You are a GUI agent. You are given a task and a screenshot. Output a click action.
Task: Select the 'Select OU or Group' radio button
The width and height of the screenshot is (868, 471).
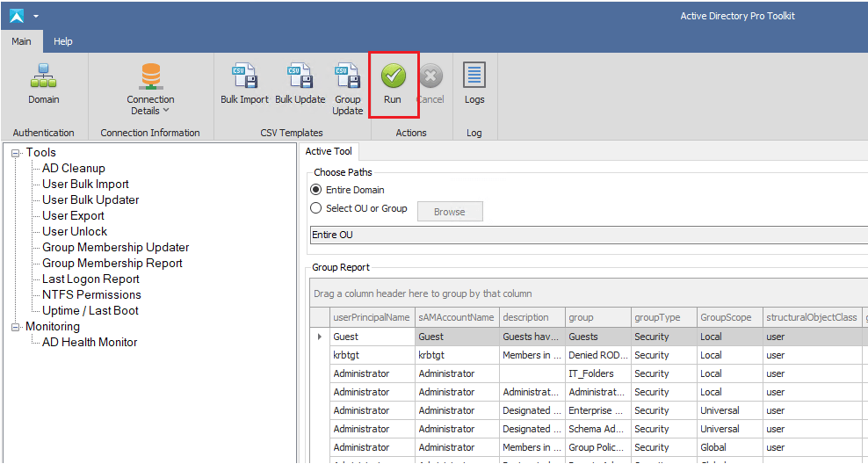(315, 208)
